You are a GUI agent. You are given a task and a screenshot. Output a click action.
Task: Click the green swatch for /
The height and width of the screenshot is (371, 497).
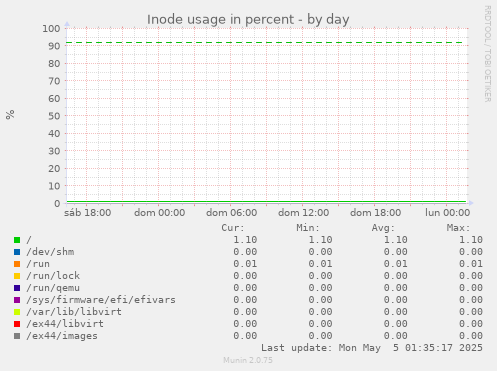tap(17, 240)
